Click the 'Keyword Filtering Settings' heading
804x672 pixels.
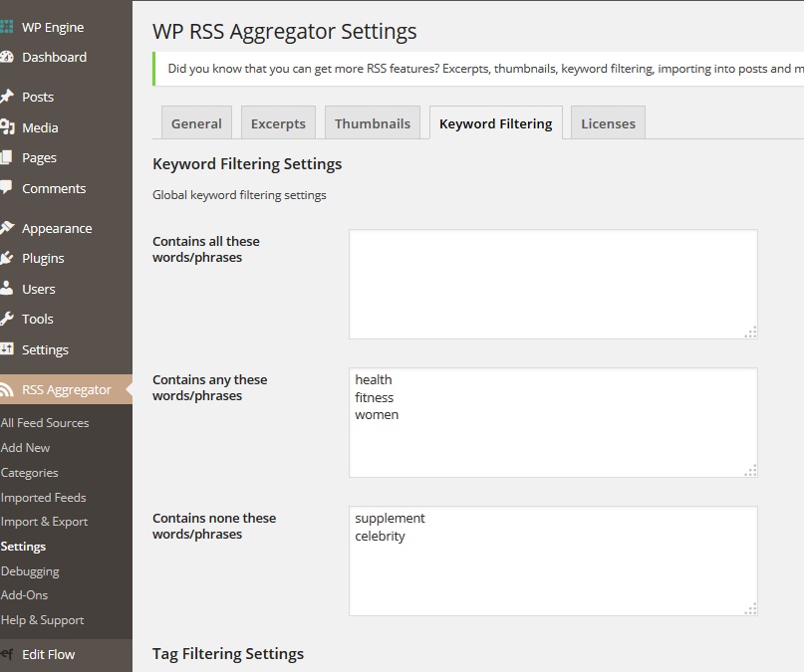pyautogui.click(x=247, y=164)
